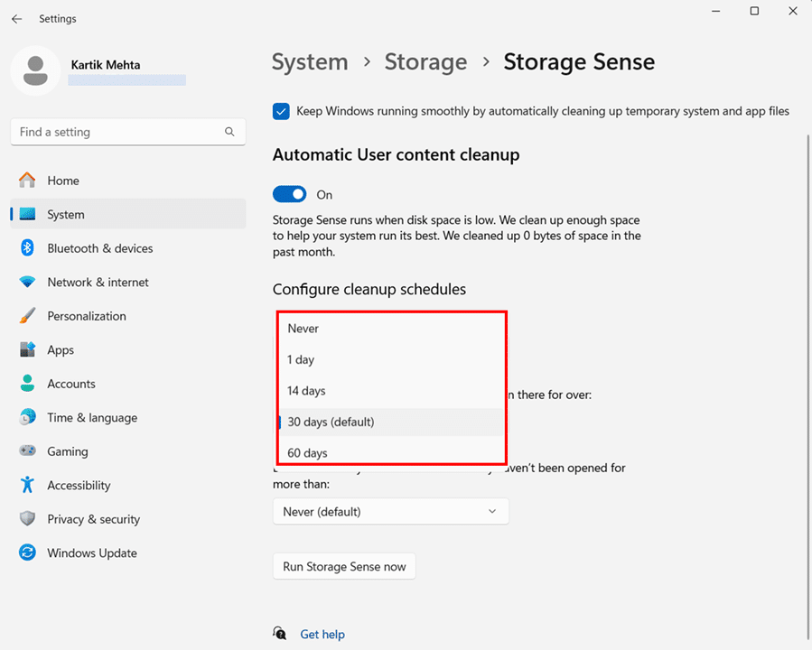
Task: Open the Never (default) dropdown
Action: [x=391, y=511]
